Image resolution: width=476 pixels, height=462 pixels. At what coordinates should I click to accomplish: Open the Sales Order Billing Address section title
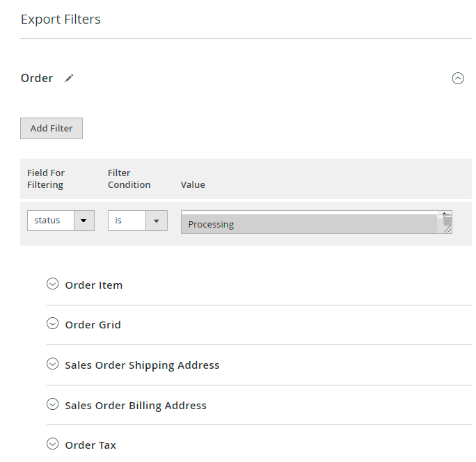(x=136, y=405)
